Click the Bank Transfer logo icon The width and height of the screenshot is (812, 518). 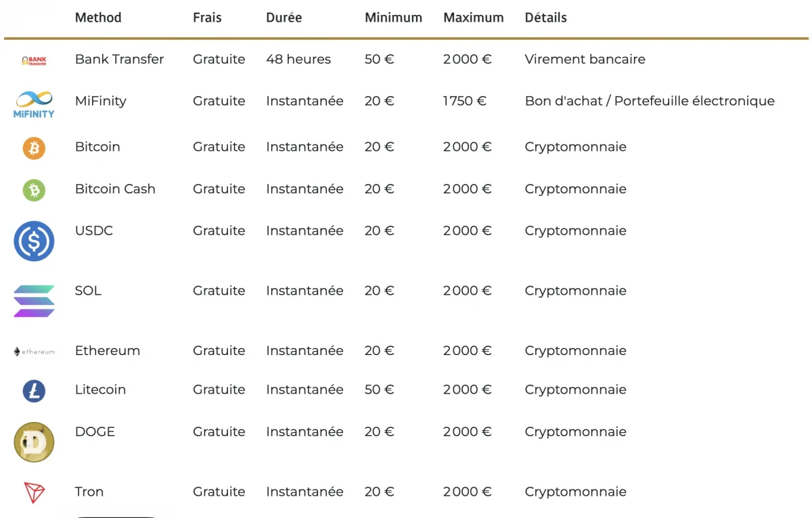click(34, 60)
